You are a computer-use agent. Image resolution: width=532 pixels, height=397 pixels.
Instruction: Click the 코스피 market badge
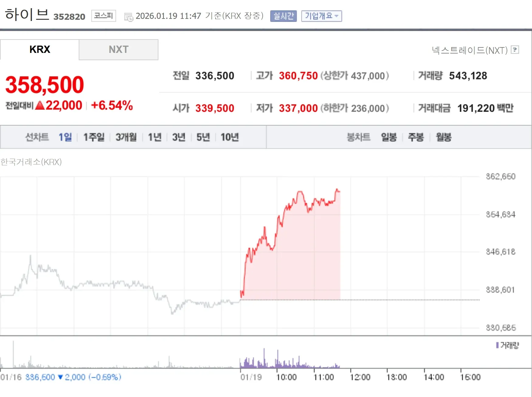(103, 16)
